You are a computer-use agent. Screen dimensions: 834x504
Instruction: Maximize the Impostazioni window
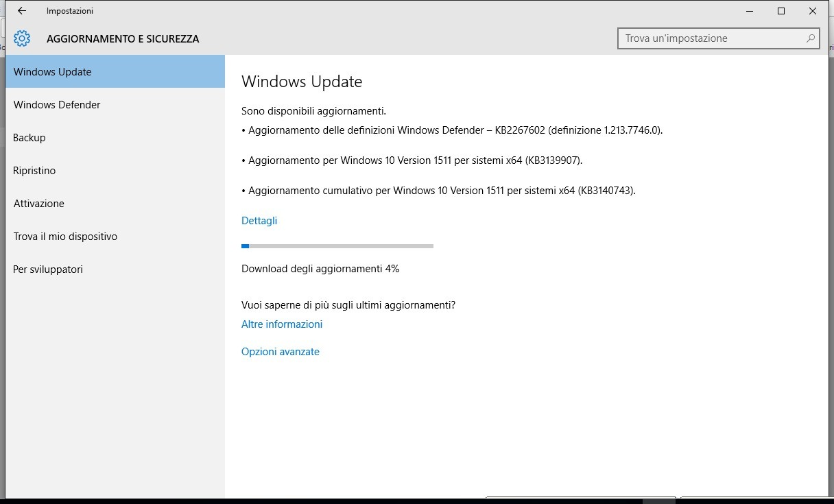coord(781,11)
